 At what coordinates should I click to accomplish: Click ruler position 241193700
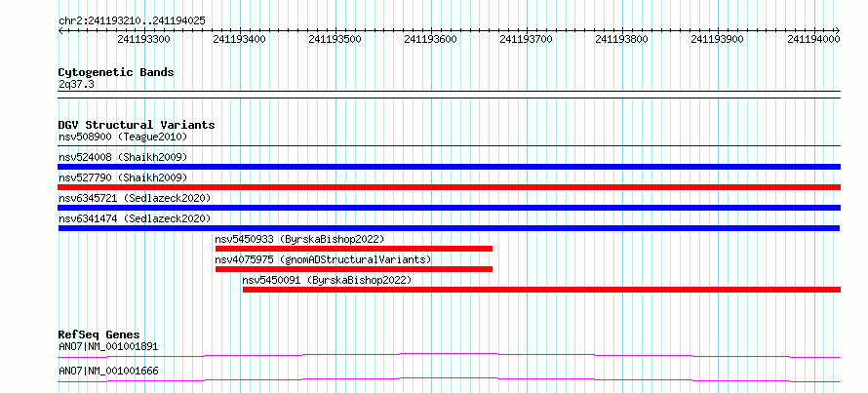527,39
